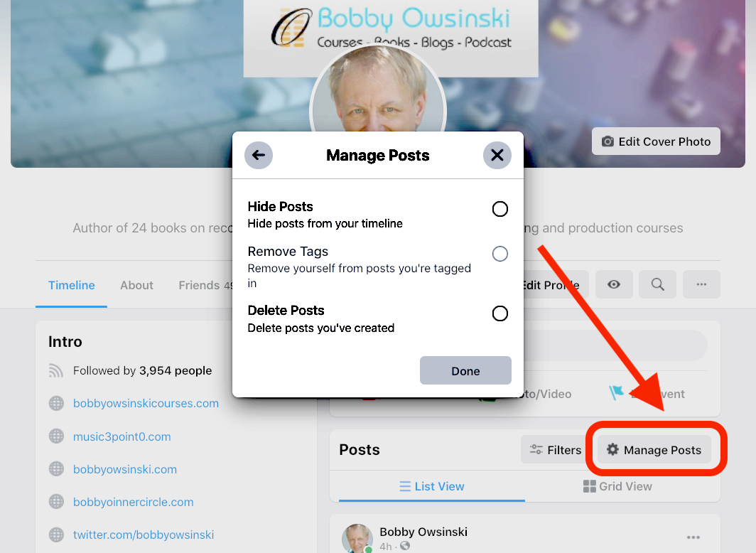Close the Manage Posts dialog

click(497, 155)
